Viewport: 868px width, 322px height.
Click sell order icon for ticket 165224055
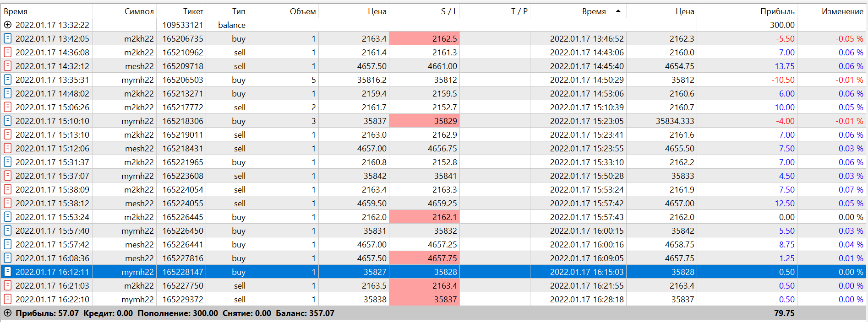coord(8,203)
